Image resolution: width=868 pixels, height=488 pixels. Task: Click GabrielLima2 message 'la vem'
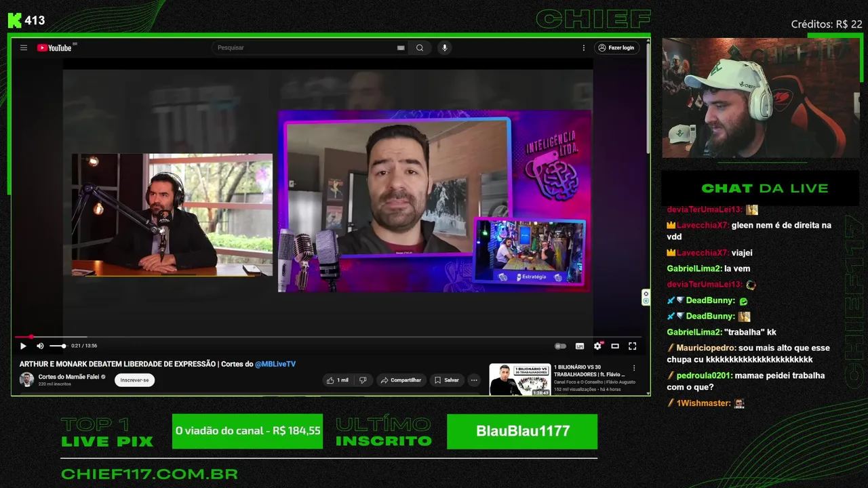point(709,268)
